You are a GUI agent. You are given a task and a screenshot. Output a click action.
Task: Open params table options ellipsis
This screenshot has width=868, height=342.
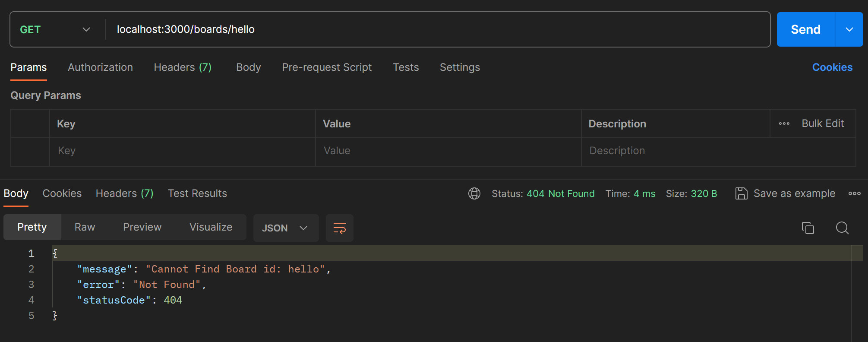point(784,123)
